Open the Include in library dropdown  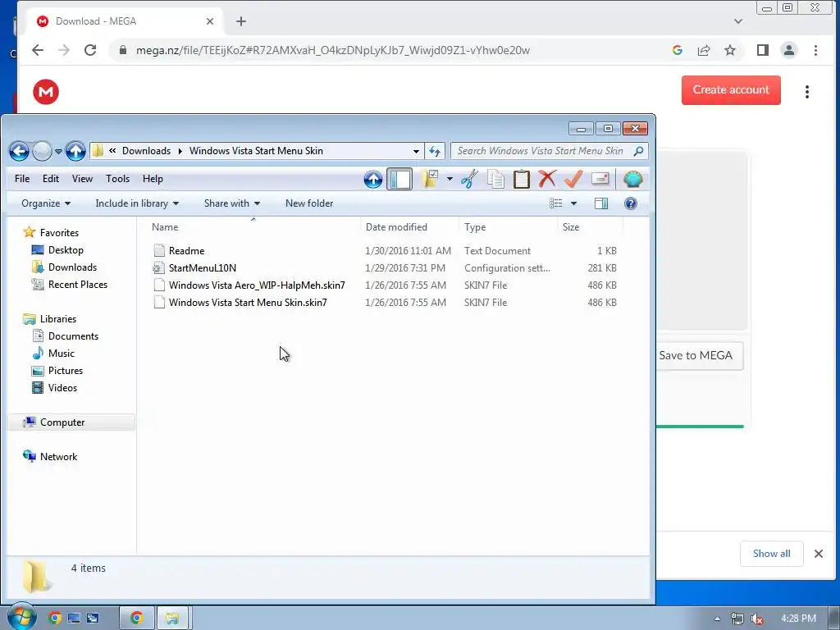(137, 203)
